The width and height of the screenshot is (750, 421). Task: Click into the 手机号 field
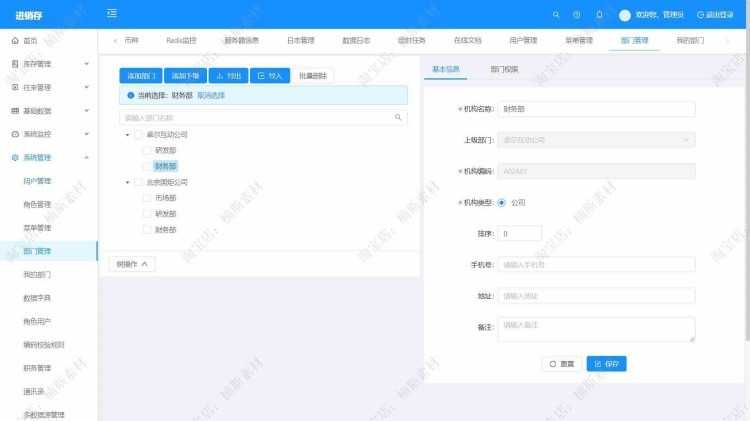[596, 265]
